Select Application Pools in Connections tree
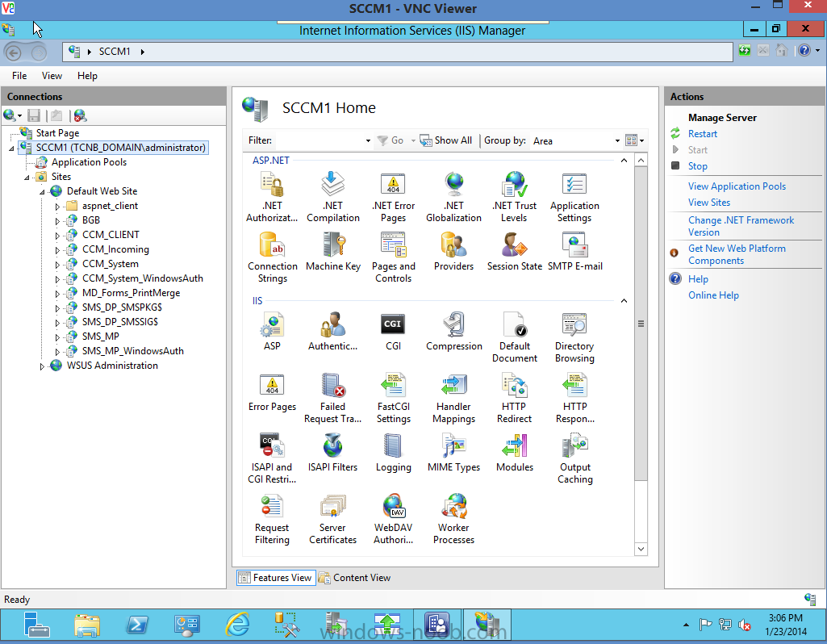This screenshot has width=827, height=644. [x=89, y=162]
